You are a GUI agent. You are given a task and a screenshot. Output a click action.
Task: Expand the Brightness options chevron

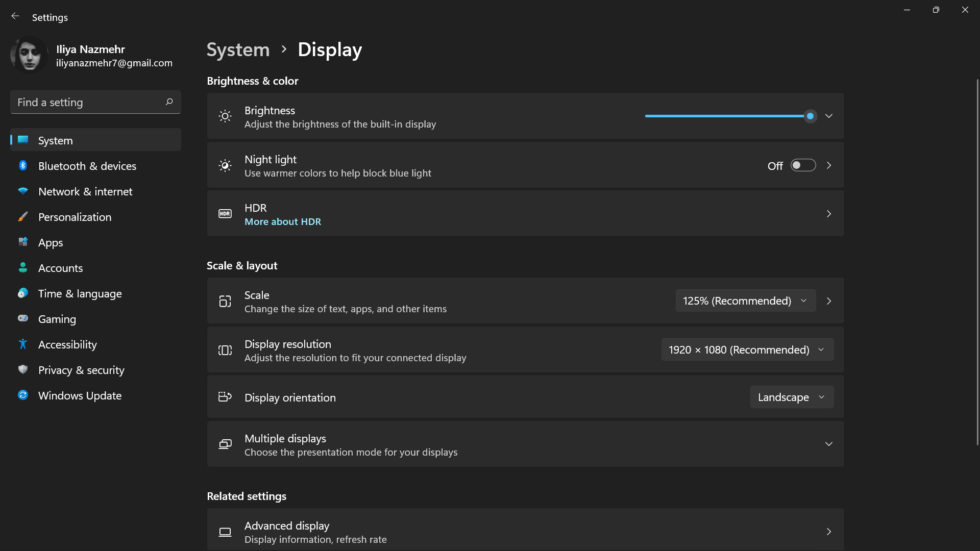point(828,116)
